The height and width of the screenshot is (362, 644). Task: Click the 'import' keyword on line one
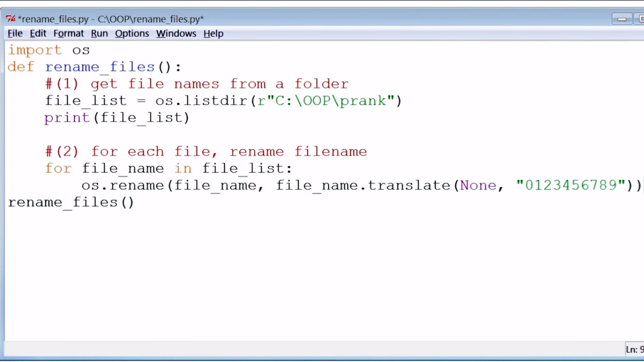click(x=34, y=50)
